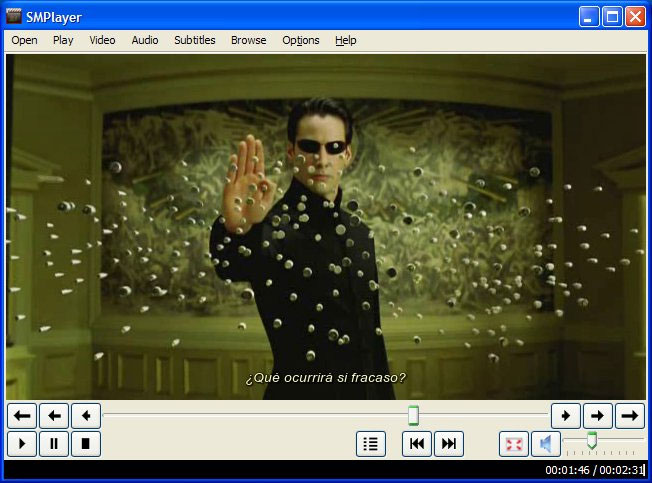Mute the audio with speaker button
The image size is (652, 483).
point(545,444)
